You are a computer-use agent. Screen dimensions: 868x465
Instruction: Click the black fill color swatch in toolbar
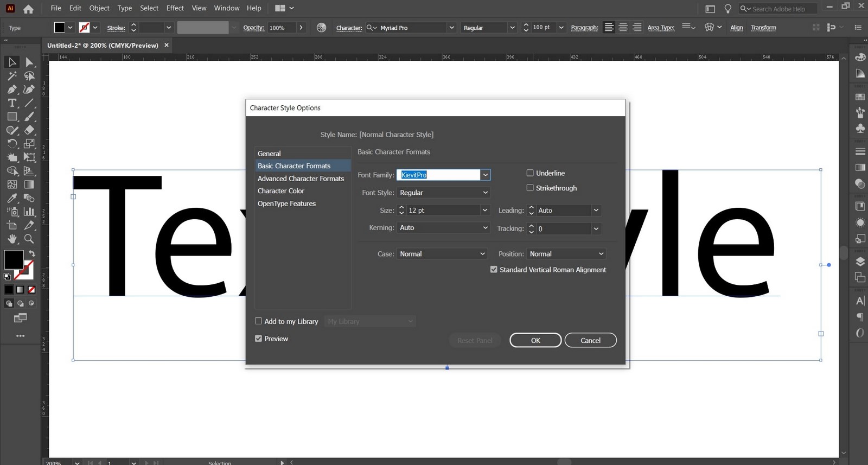[14, 259]
